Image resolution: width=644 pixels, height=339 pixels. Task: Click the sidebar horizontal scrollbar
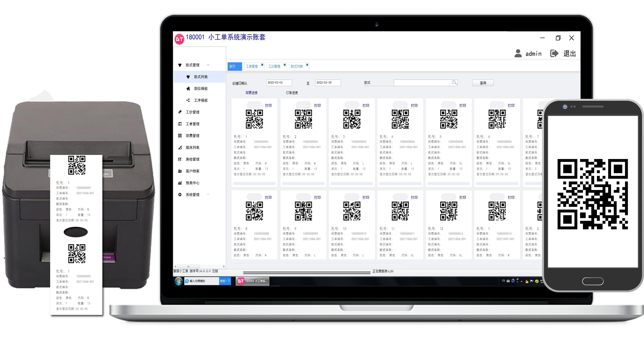pyautogui.click(x=199, y=266)
